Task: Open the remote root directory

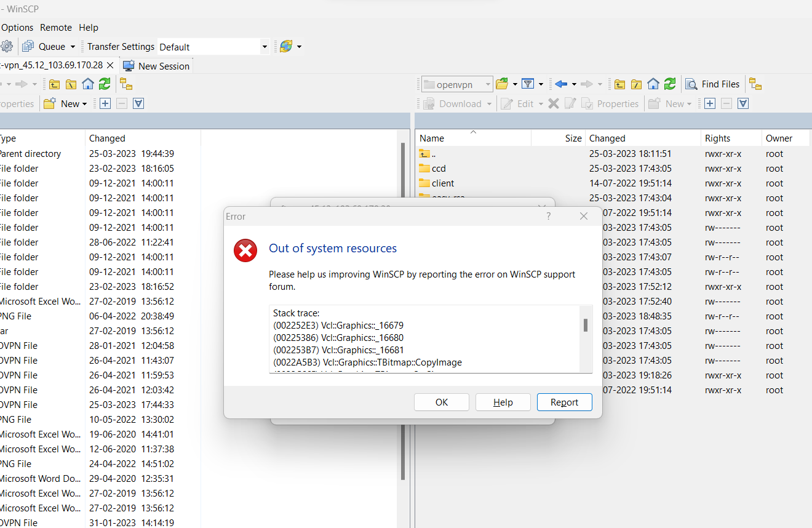Action: point(636,84)
